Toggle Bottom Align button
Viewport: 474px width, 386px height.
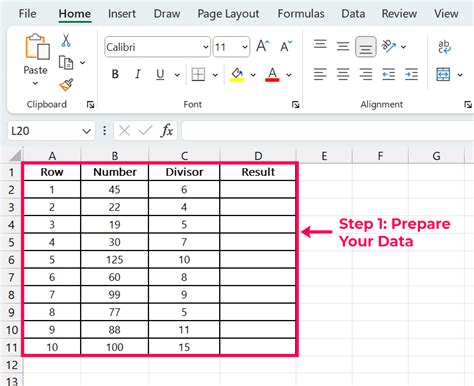(366, 47)
